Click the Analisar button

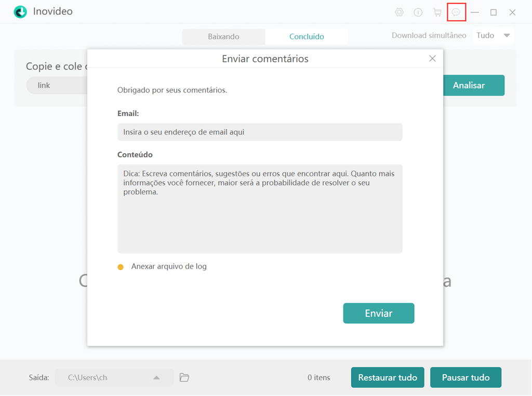click(474, 85)
